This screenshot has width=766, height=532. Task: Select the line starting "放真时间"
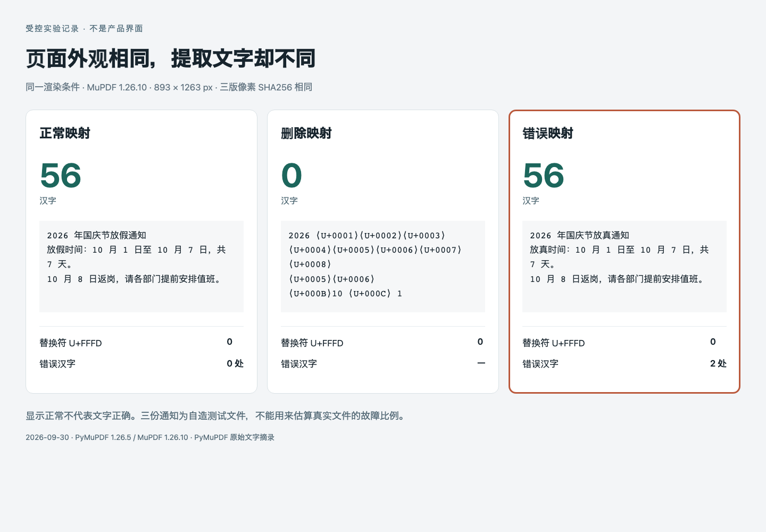(620, 250)
